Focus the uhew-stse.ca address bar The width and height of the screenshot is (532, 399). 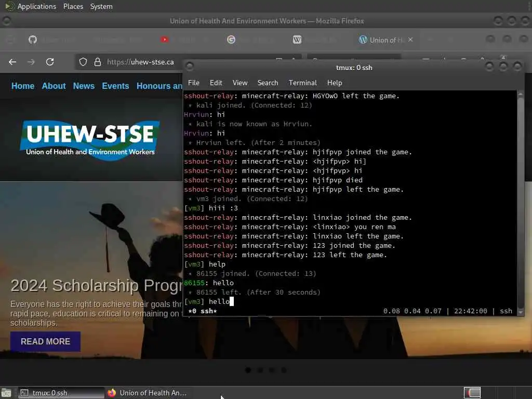140,62
